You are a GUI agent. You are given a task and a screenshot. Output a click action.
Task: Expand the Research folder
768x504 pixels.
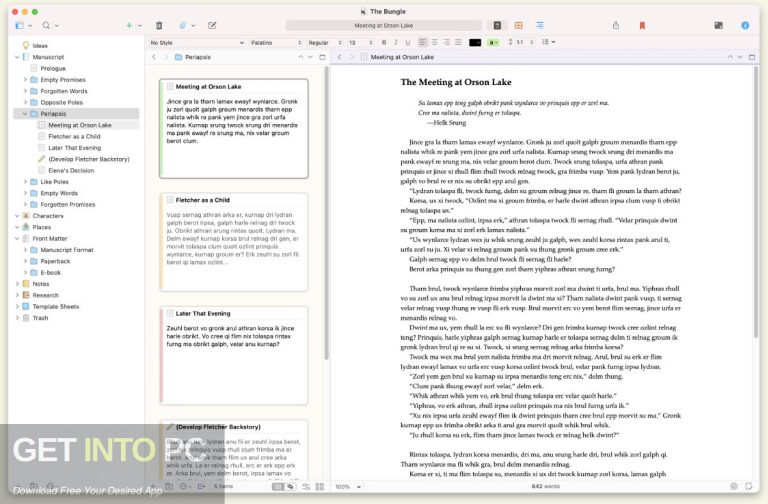point(17,295)
